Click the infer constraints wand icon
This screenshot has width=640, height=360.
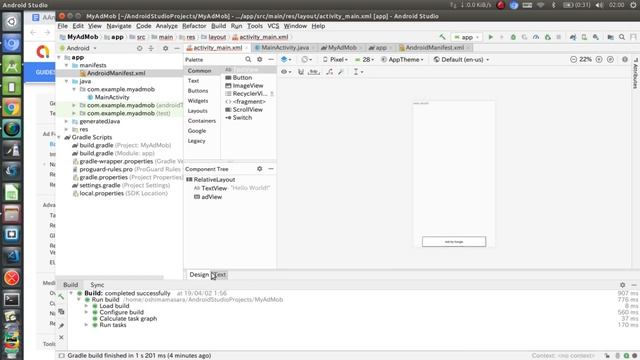(x=341, y=72)
